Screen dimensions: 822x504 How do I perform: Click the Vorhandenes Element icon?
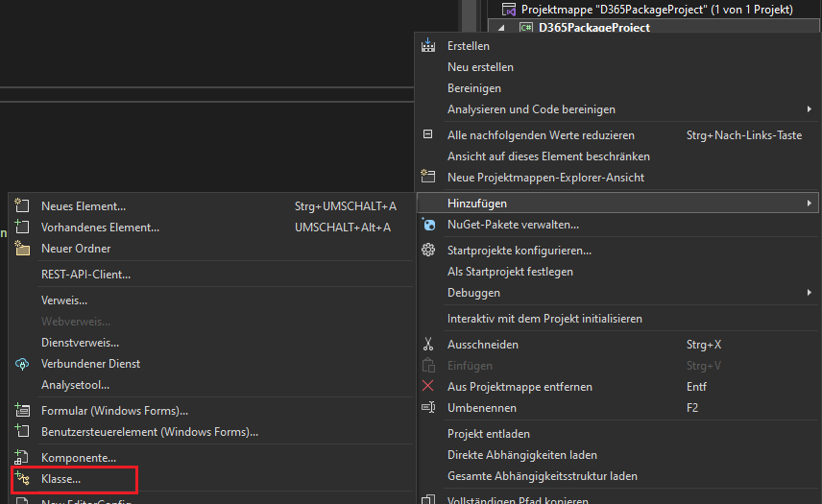[22, 227]
